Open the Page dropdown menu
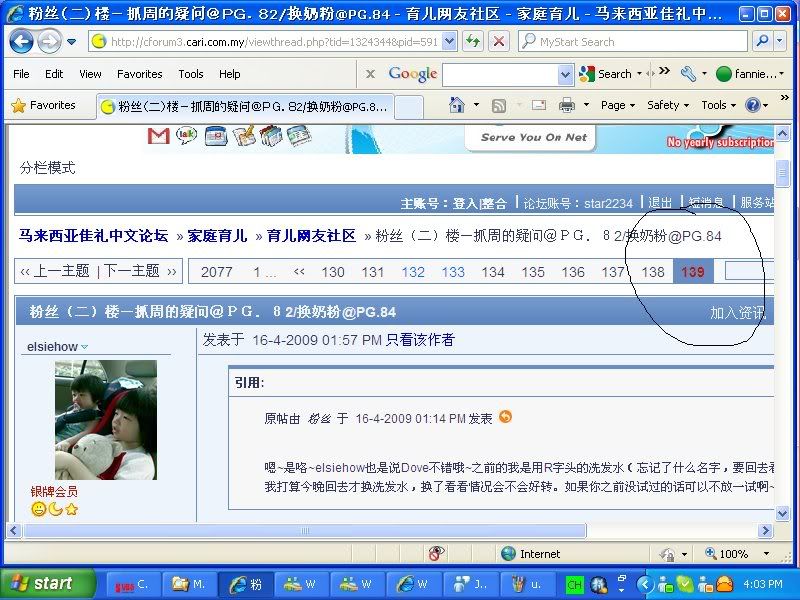Screen dimensions: 800x600 pyautogui.click(x=619, y=105)
